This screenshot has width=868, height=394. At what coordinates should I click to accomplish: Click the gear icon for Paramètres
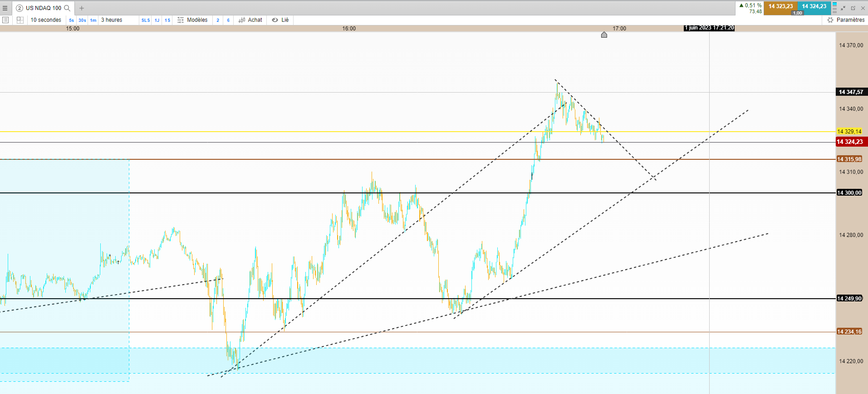(830, 20)
